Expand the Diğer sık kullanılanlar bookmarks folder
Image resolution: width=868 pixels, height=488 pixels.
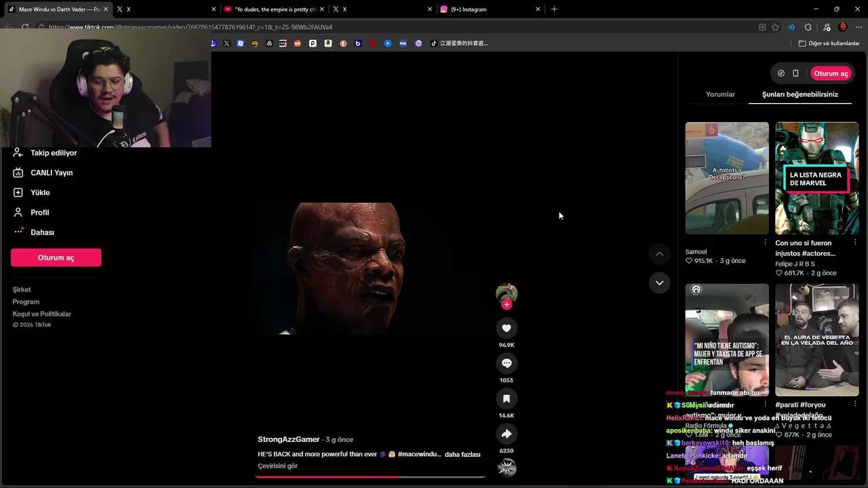(829, 43)
